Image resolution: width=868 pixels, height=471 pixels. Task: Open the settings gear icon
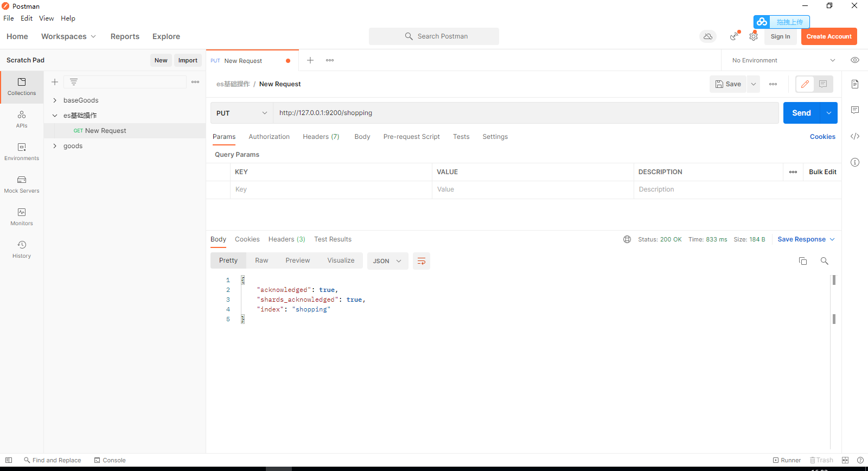click(754, 36)
